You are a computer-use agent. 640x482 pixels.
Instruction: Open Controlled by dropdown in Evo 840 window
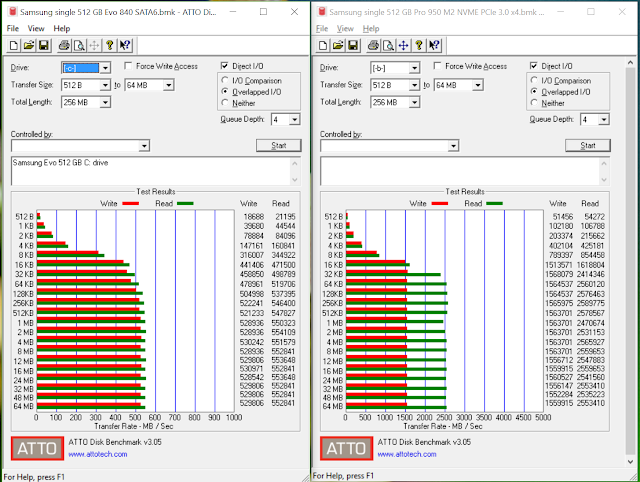pyautogui.click(x=144, y=146)
